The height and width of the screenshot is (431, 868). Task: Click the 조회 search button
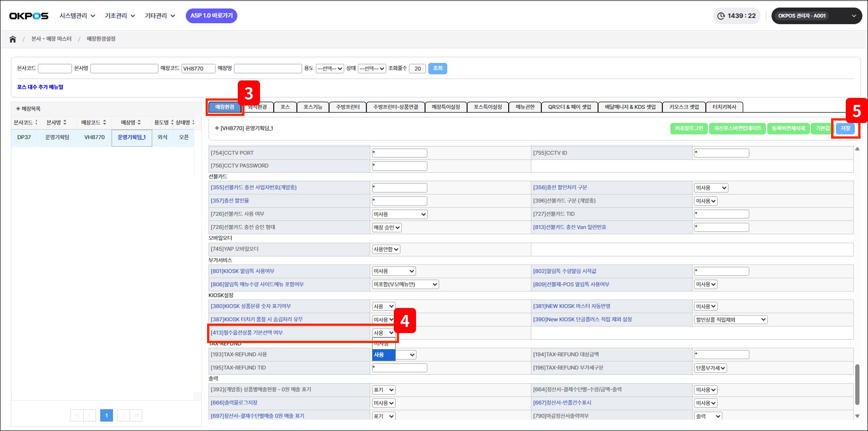point(437,69)
